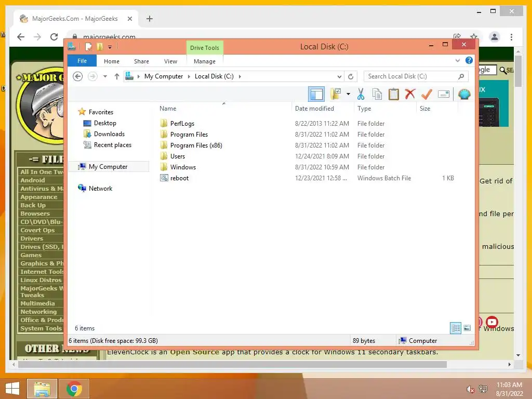The height and width of the screenshot is (399, 532).
Task: Click the red X Delete icon
Action: coord(410,94)
